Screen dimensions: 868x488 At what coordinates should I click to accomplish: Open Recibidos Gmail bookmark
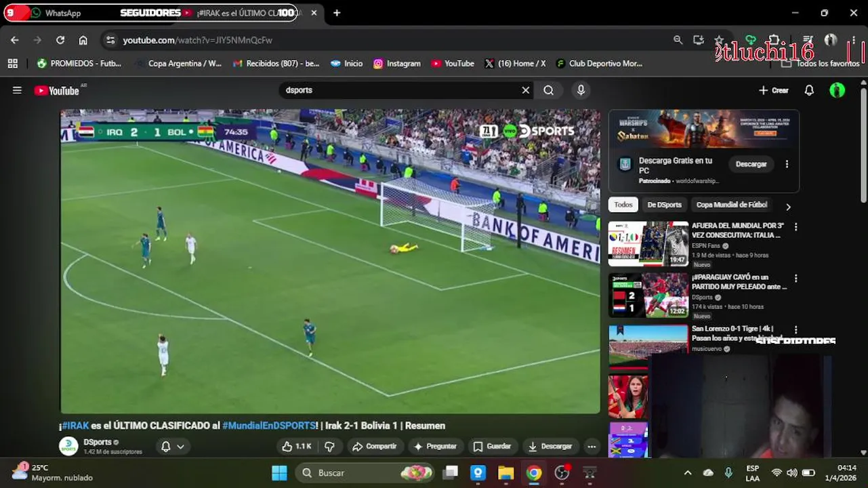276,63
